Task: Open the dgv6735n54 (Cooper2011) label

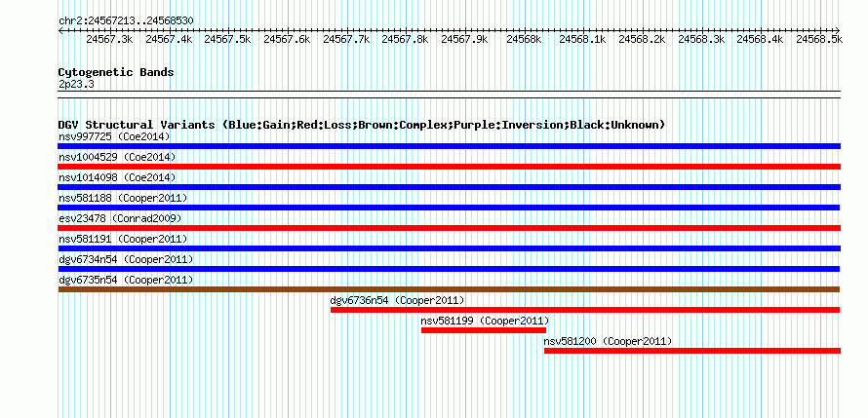Action: coord(126,280)
